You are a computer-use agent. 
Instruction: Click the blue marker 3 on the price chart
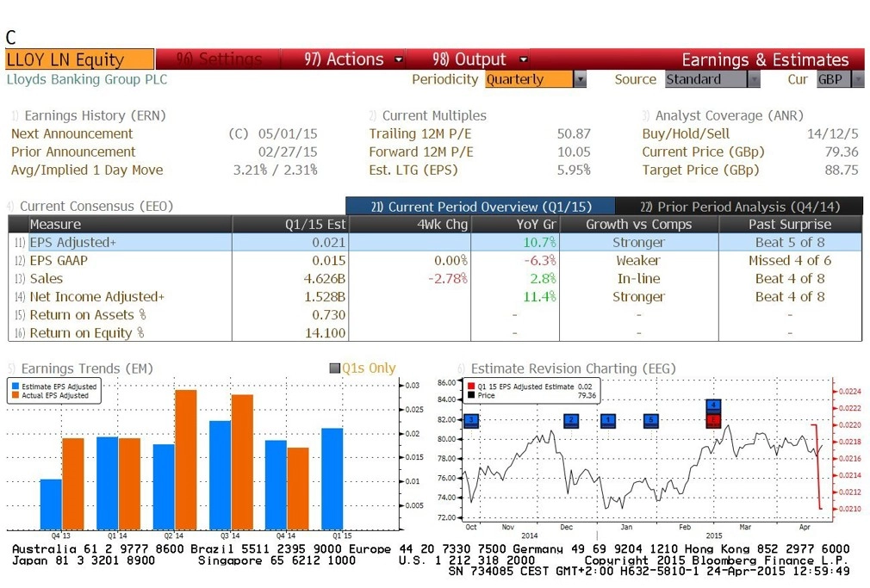(x=471, y=420)
